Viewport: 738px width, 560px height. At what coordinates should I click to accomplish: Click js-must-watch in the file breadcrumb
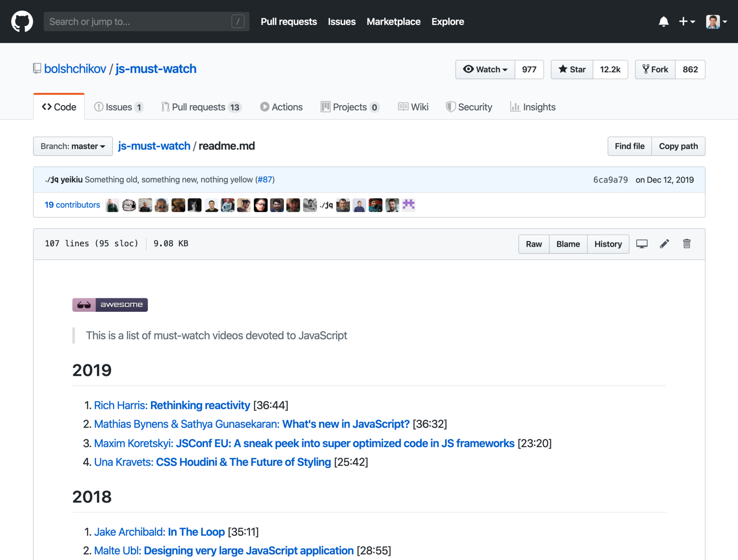pos(154,146)
